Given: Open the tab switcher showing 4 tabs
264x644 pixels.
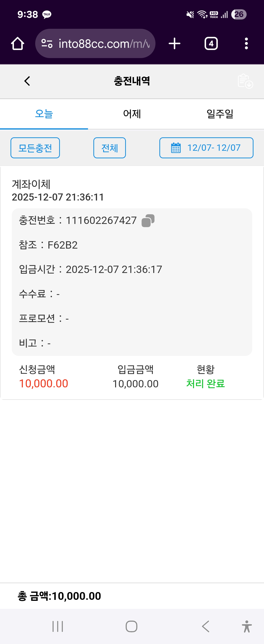Looking at the screenshot, I should 211,44.
